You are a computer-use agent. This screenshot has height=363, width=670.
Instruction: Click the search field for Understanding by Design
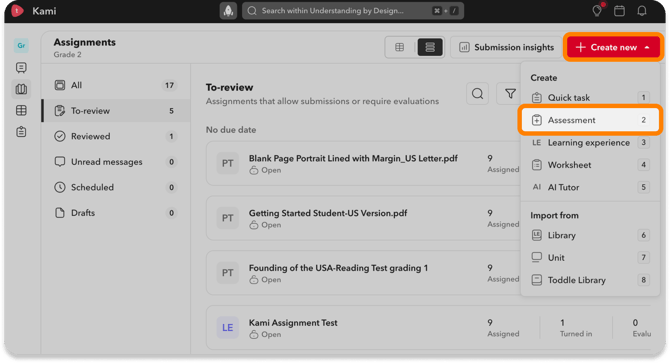pyautogui.click(x=353, y=11)
